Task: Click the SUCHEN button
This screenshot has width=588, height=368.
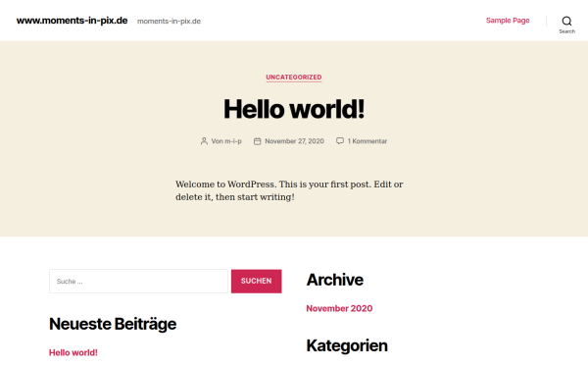Action: pos(256,282)
